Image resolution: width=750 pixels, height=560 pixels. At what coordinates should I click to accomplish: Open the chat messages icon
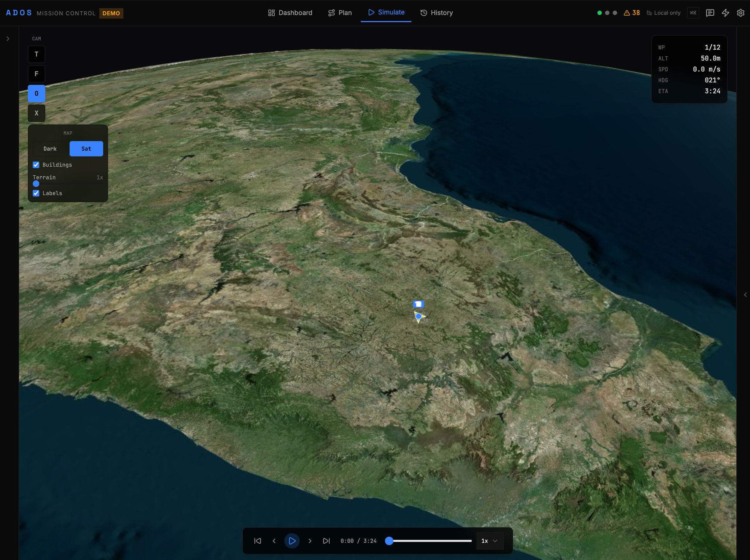click(710, 13)
